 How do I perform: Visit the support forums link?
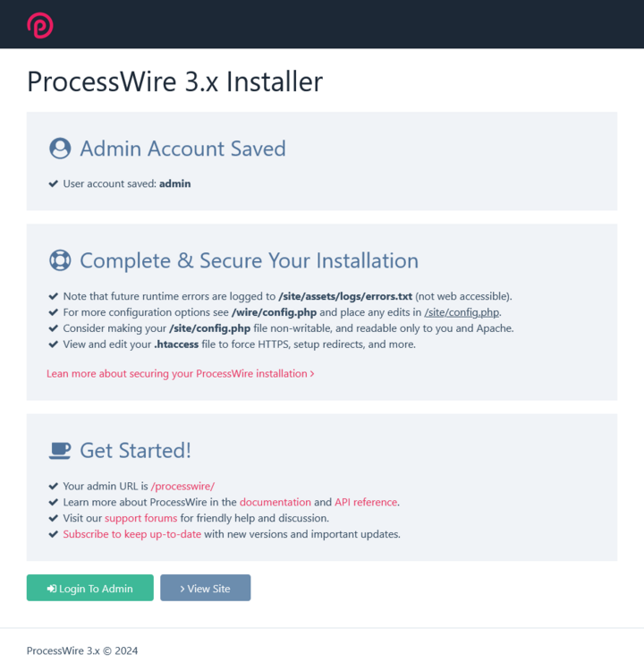point(140,519)
